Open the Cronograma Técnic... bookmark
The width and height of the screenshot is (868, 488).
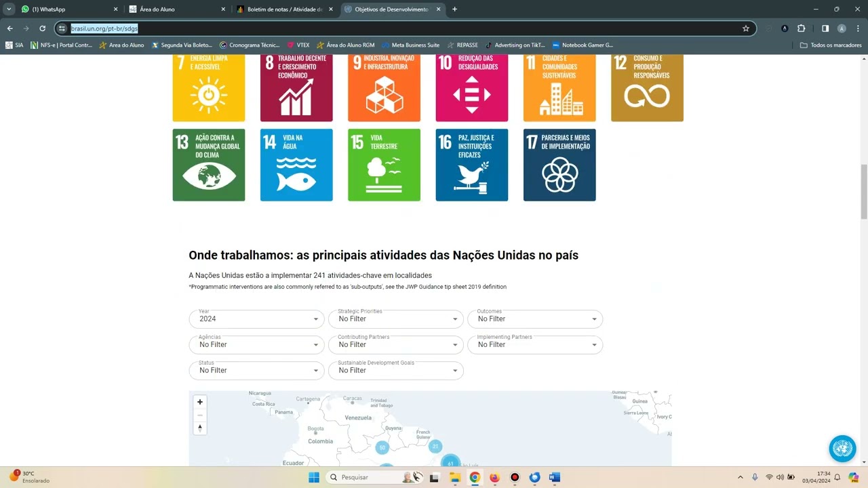click(250, 45)
